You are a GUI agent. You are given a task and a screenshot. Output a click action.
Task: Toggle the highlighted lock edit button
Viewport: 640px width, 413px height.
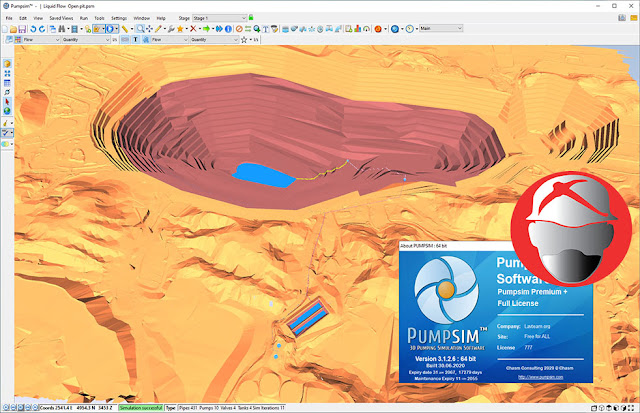coord(97,29)
